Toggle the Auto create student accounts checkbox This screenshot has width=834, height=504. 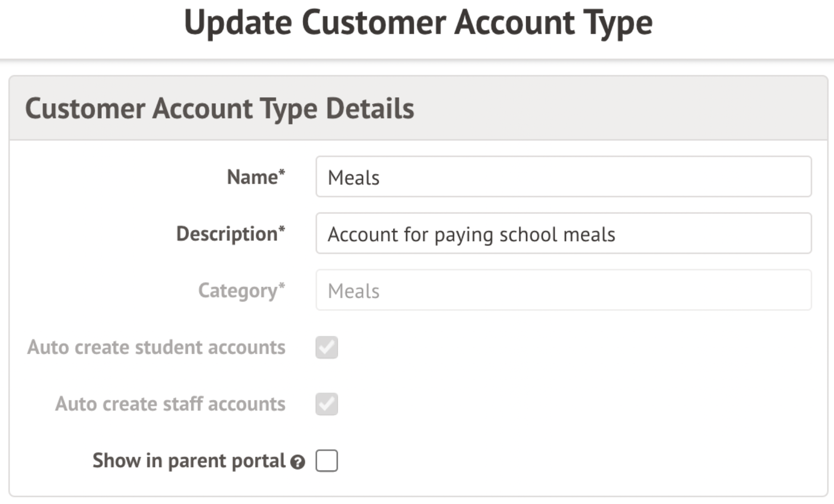327,348
